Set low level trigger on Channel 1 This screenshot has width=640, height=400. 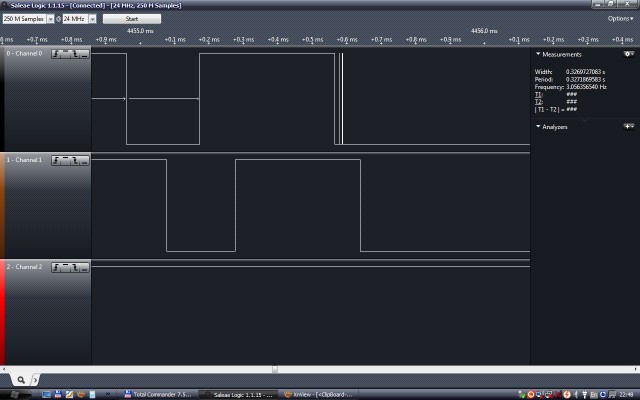pos(84,160)
